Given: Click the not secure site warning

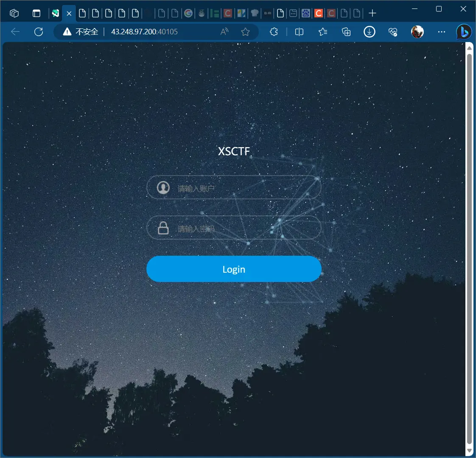Looking at the screenshot, I should [81, 32].
